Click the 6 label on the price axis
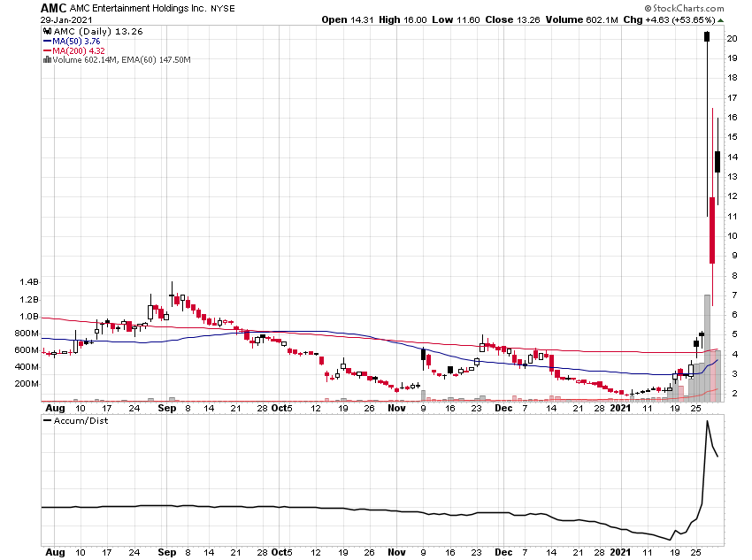Viewport: 752px width, 560px height. coord(734,315)
